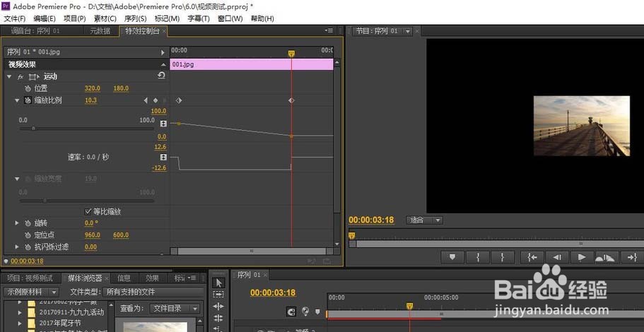Screen dimensions: 644x332
Task: Select the Ripple Edit tool
Action: (x=218, y=307)
